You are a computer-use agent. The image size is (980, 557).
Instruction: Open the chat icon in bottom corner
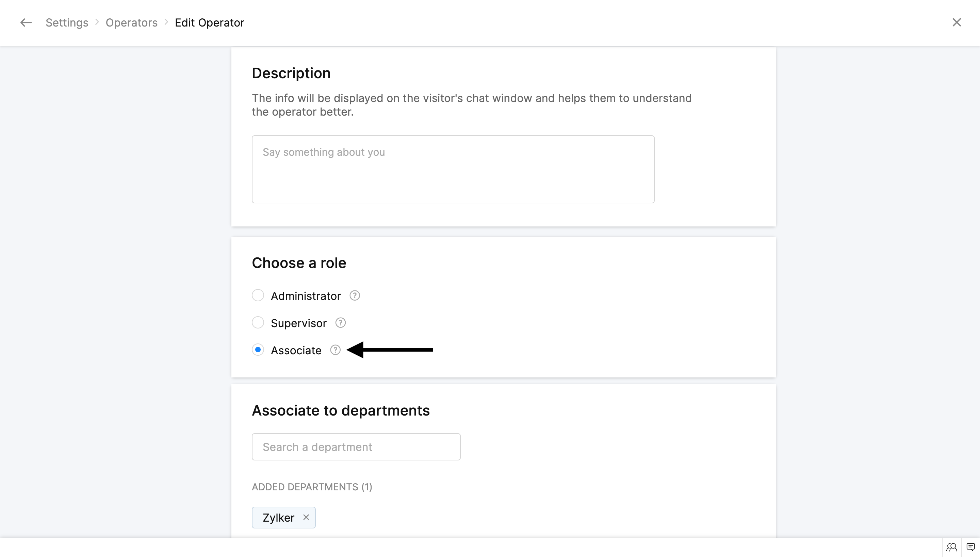970,547
